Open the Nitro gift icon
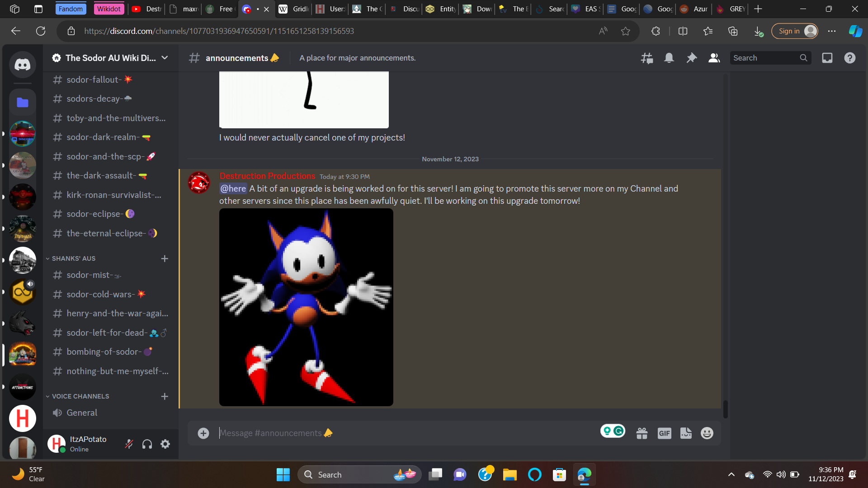The width and height of the screenshot is (868, 488). click(642, 433)
